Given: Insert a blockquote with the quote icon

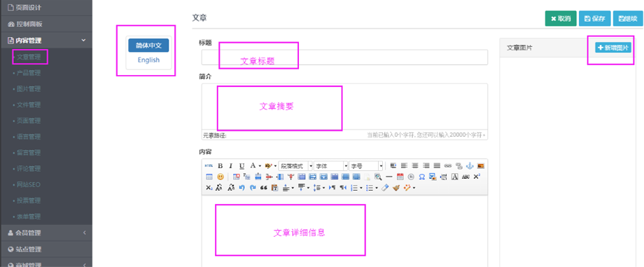Looking at the screenshot, I should click(x=264, y=188).
